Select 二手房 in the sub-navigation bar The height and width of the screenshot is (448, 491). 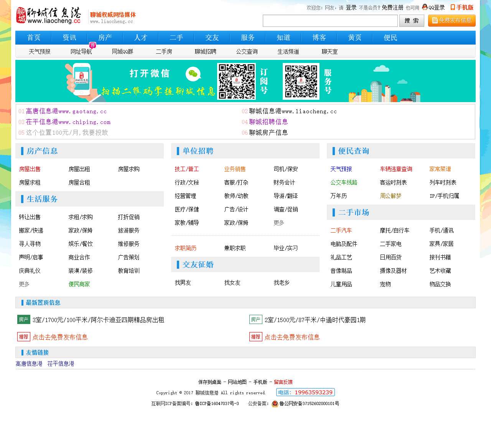tap(164, 51)
